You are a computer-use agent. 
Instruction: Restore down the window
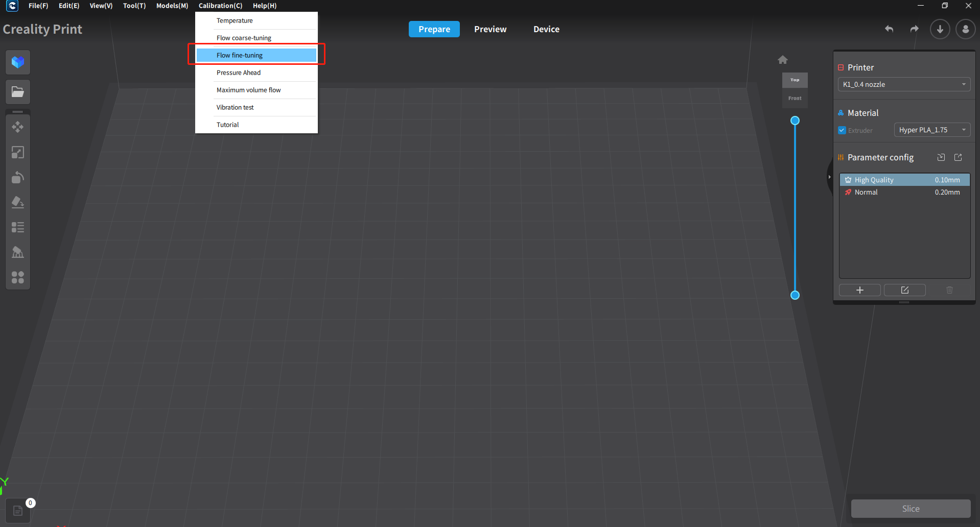945,6
